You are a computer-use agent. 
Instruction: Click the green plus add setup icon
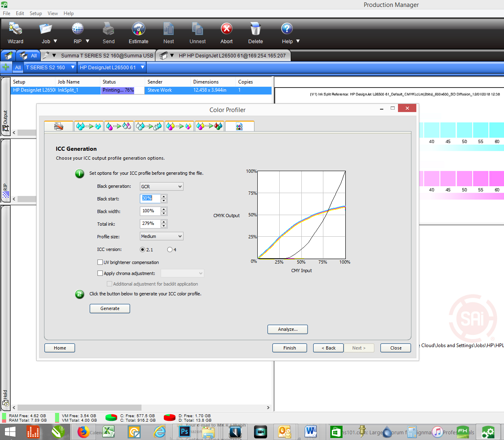tap(6, 67)
